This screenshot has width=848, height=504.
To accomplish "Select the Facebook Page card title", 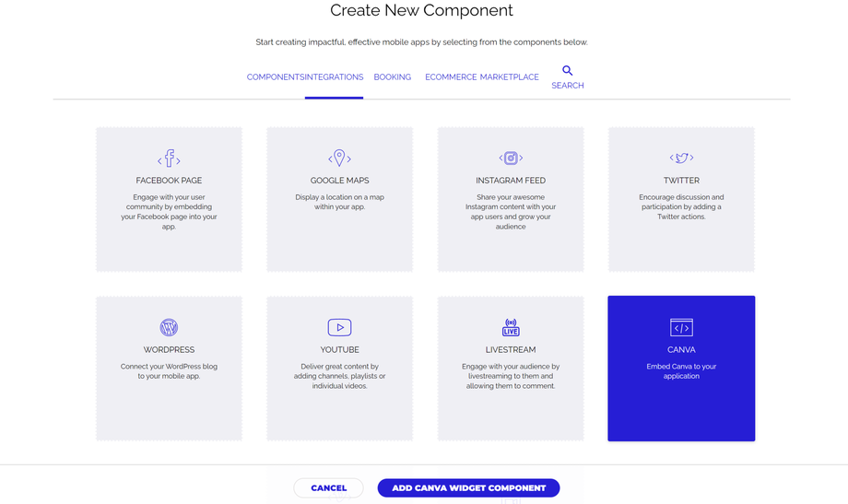I will tap(169, 181).
